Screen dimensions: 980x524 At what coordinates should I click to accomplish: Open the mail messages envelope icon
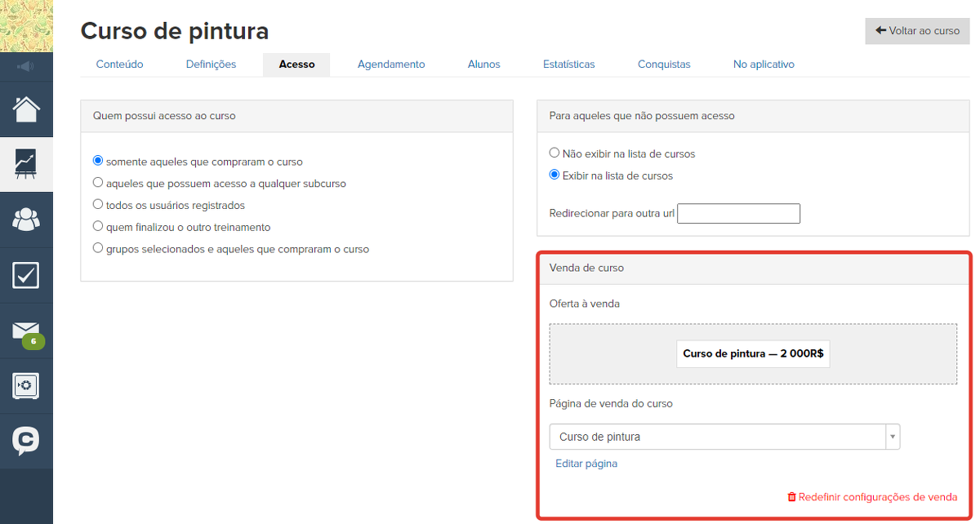click(x=26, y=331)
